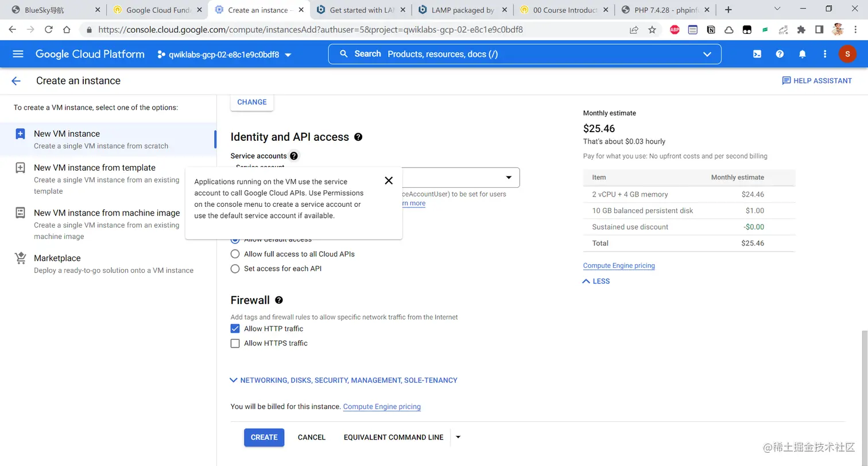Open the notifications bell

point(803,54)
